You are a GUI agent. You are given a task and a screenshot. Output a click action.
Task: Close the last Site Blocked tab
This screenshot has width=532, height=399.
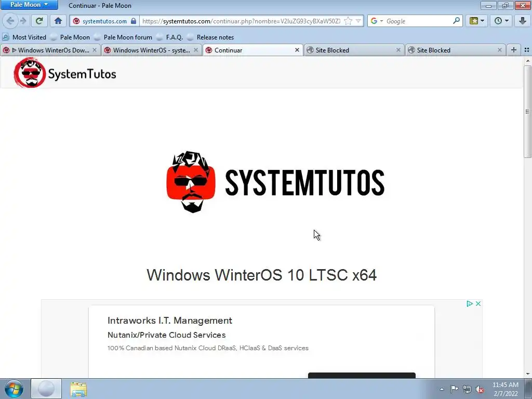500,50
